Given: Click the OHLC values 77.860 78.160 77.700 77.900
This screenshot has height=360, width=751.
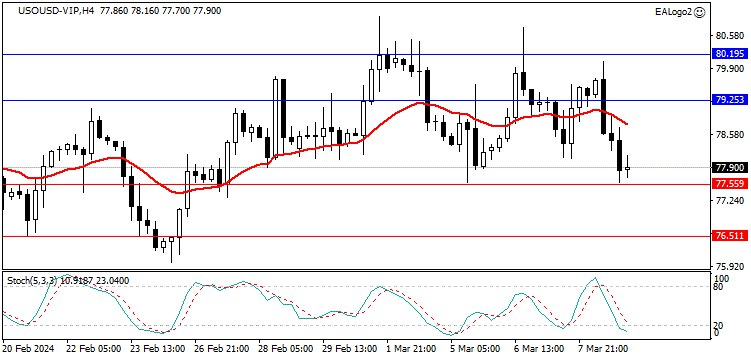Looking at the screenshot, I should 160,11.
